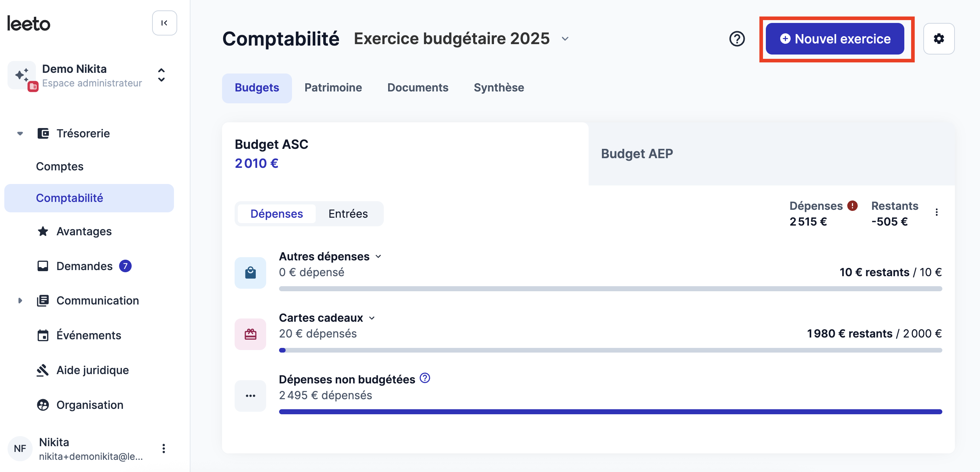Click the Avantages star icon
The width and height of the screenshot is (980, 472).
(x=43, y=231)
